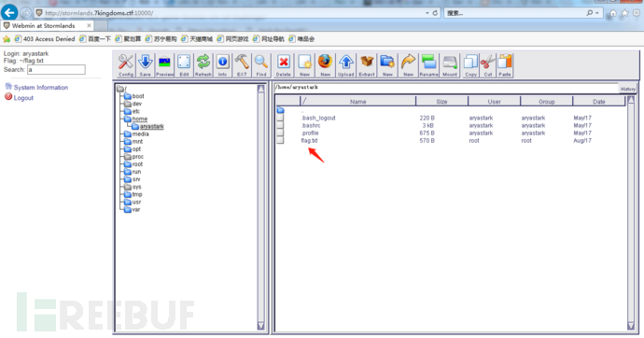Open the Info icon for file details
This screenshot has width=644, height=338.
tap(223, 65)
